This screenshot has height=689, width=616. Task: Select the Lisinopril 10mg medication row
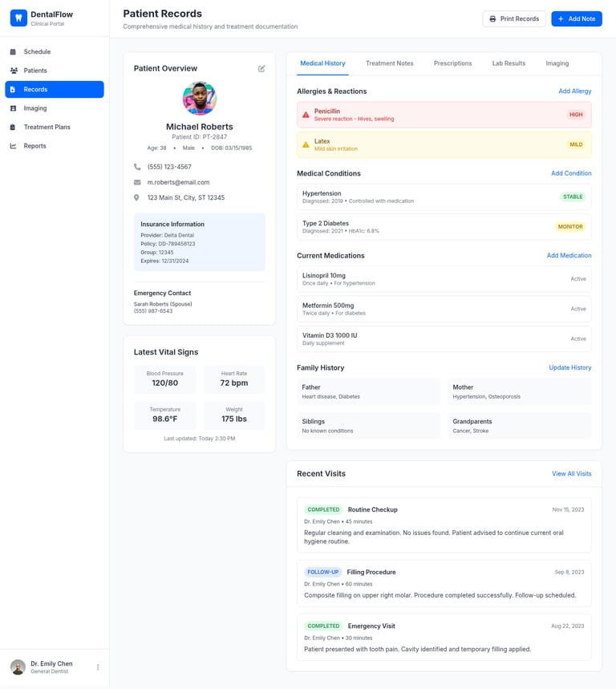(x=444, y=279)
